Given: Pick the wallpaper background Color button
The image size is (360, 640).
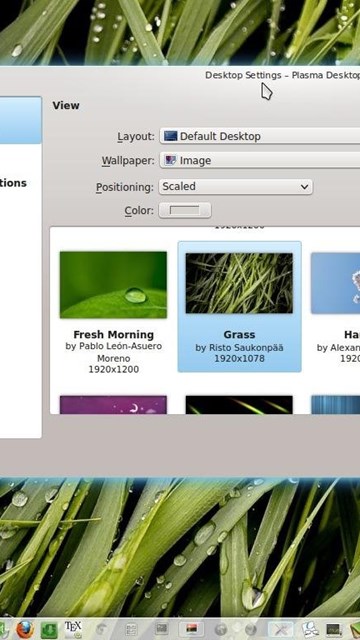Looking at the screenshot, I should pyautogui.click(x=185, y=211).
